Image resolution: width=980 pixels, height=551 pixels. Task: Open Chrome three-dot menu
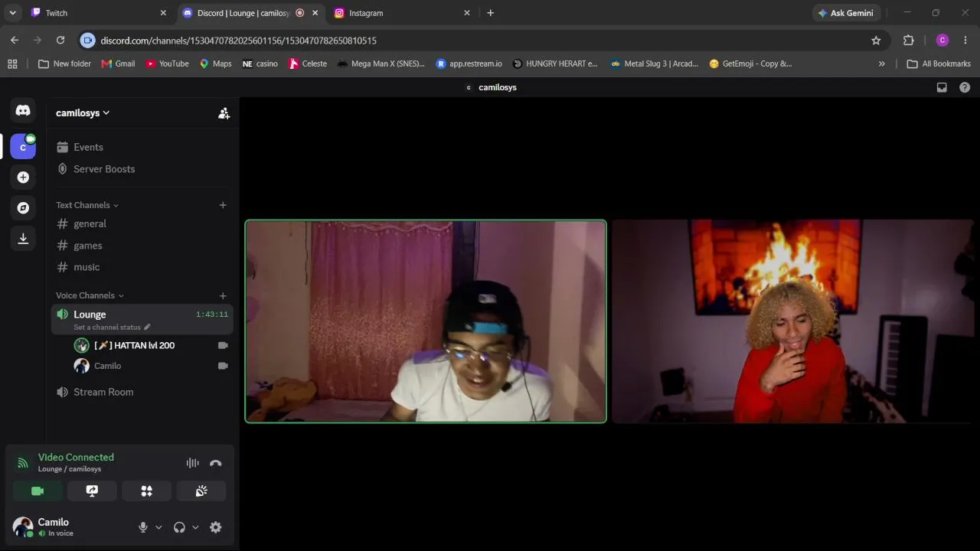(x=965, y=41)
